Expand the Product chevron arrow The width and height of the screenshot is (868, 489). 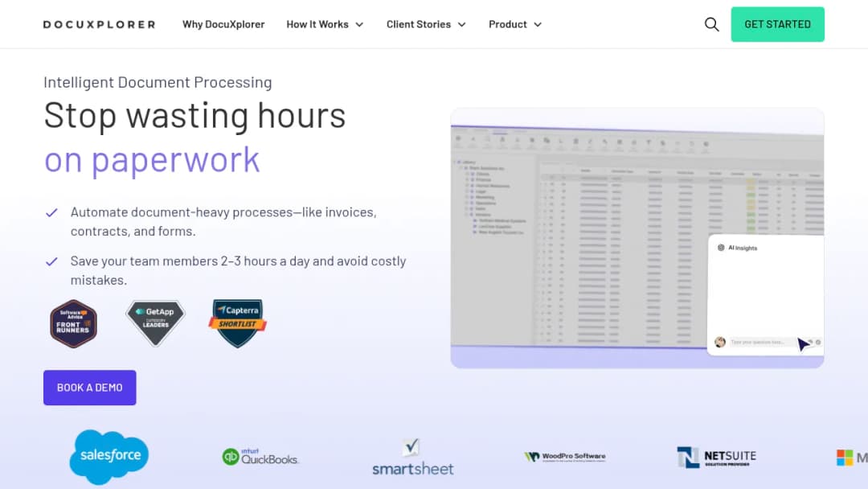(x=538, y=24)
